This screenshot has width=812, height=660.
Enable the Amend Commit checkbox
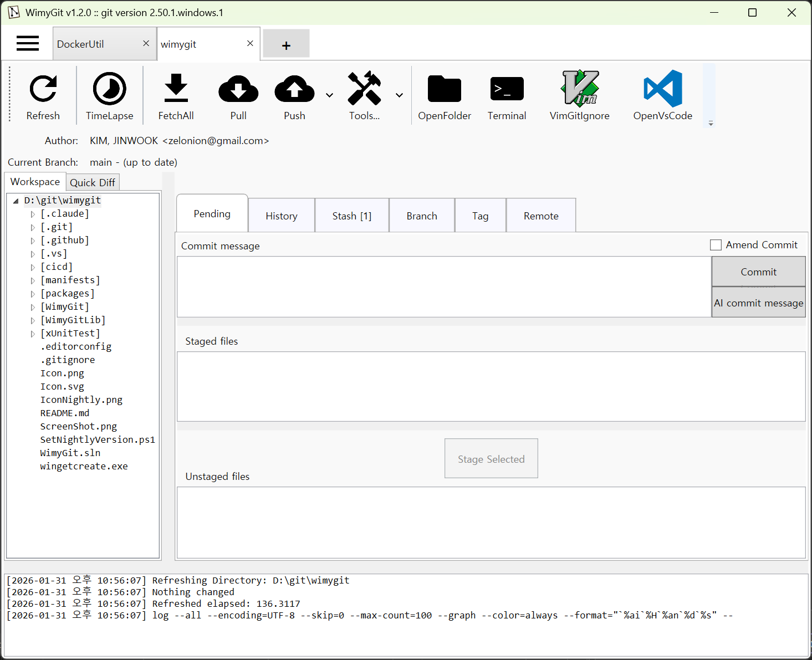[716, 245]
